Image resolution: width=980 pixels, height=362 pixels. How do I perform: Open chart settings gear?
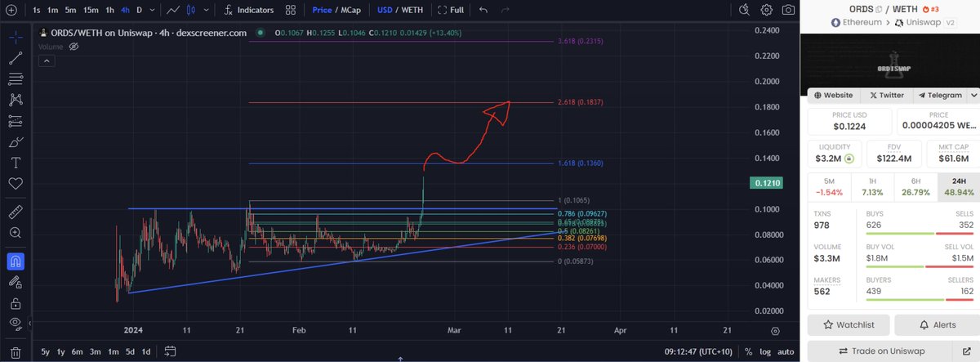[766, 10]
